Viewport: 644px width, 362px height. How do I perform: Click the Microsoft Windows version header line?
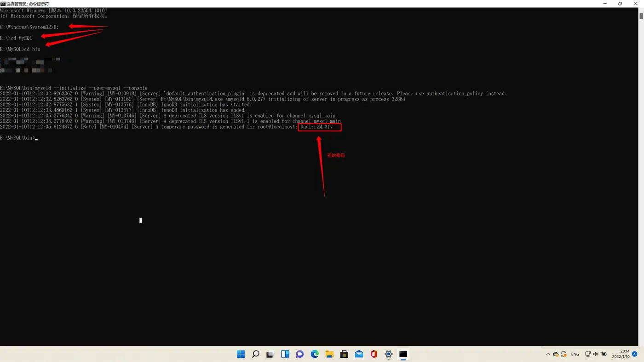53,11
